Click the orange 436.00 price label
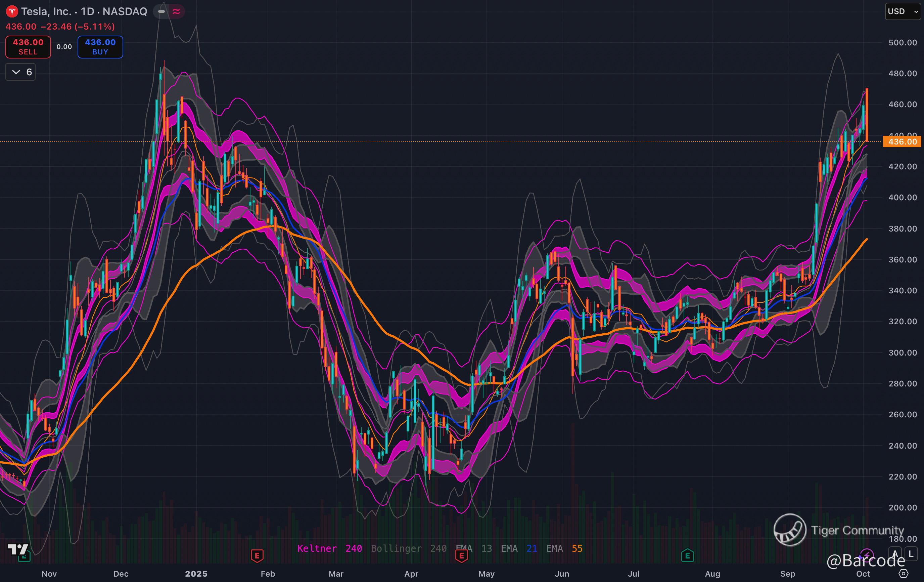Image resolution: width=924 pixels, height=582 pixels. 902,142
